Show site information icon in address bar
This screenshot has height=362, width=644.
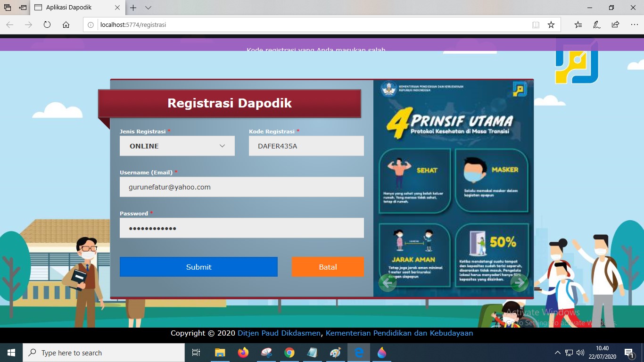[x=91, y=25]
